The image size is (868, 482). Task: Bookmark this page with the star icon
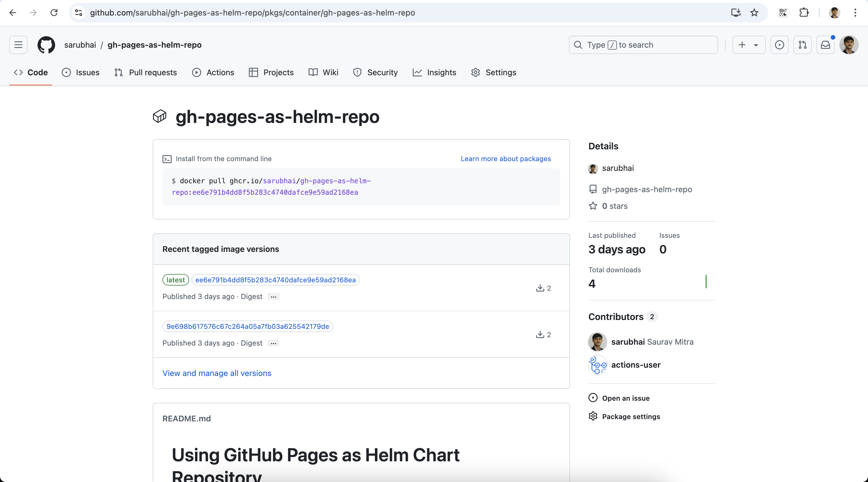pos(754,13)
